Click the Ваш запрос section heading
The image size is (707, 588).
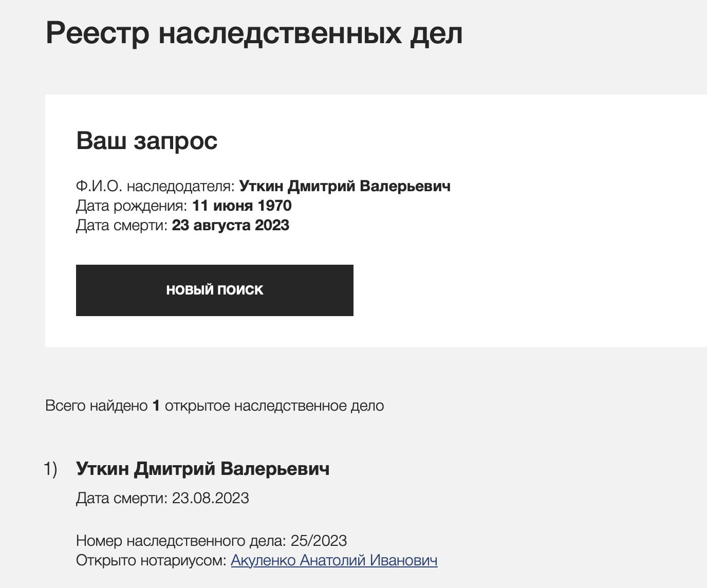(x=146, y=140)
